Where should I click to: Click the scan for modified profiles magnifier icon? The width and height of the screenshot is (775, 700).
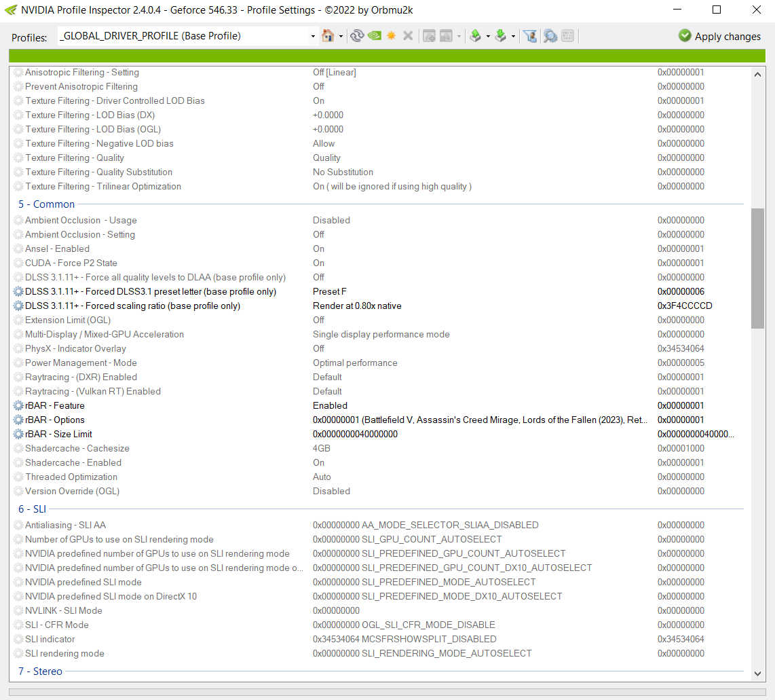click(x=550, y=35)
